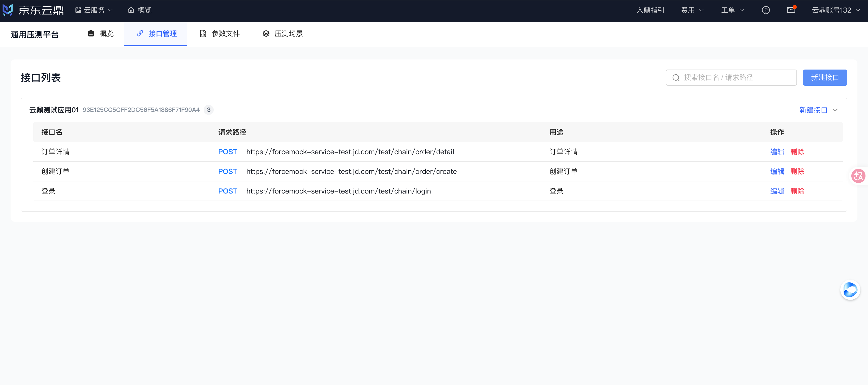868x385 pixels.
Task: Switch to the 压测场景 tab
Action: [x=282, y=34]
